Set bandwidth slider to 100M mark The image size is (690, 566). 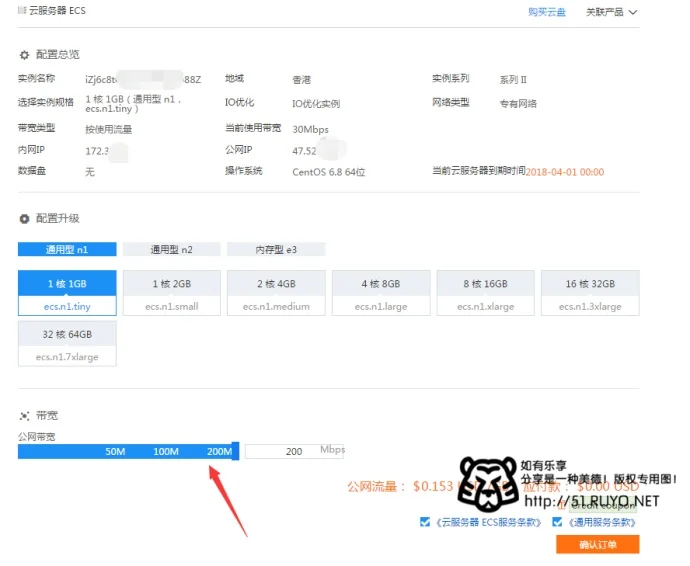coord(166,452)
